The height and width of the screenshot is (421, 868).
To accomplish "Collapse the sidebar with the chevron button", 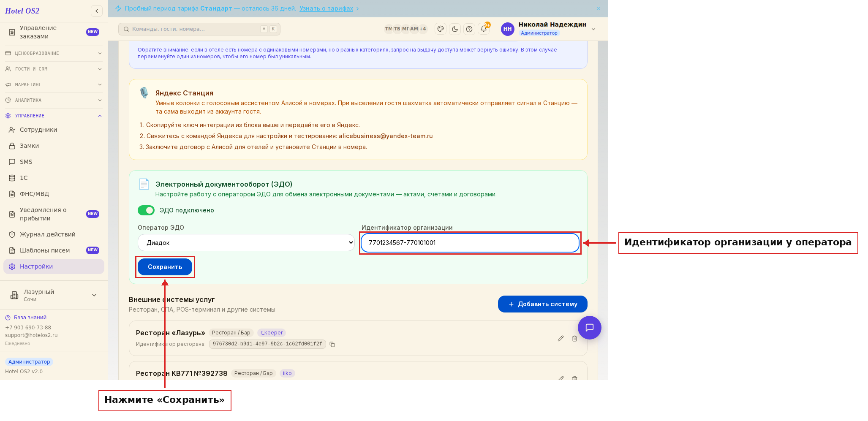I will click(x=97, y=11).
